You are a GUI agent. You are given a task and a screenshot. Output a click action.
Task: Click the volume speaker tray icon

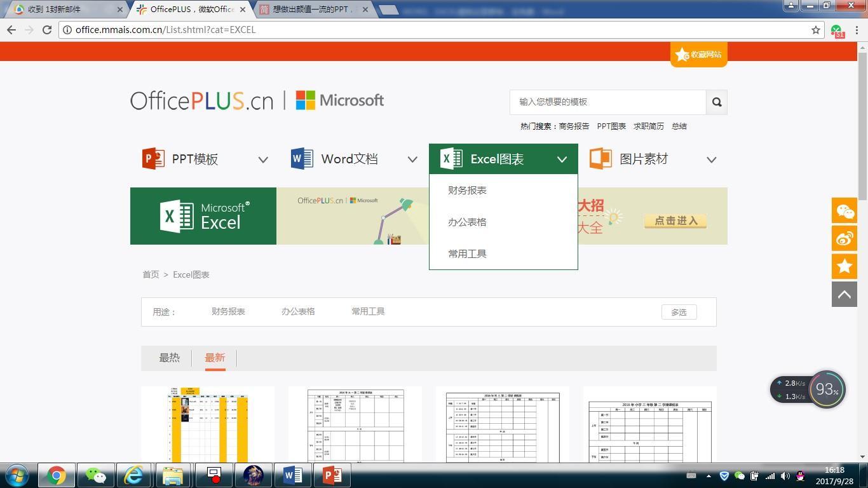click(785, 476)
